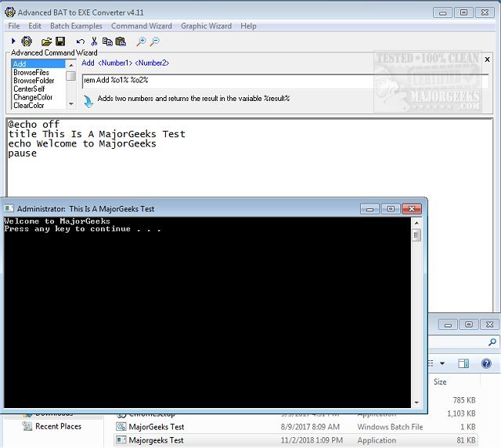Open the Batch Examples menu
This screenshot has height=448, width=501.
pyautogui.click(x=76, y=26)
